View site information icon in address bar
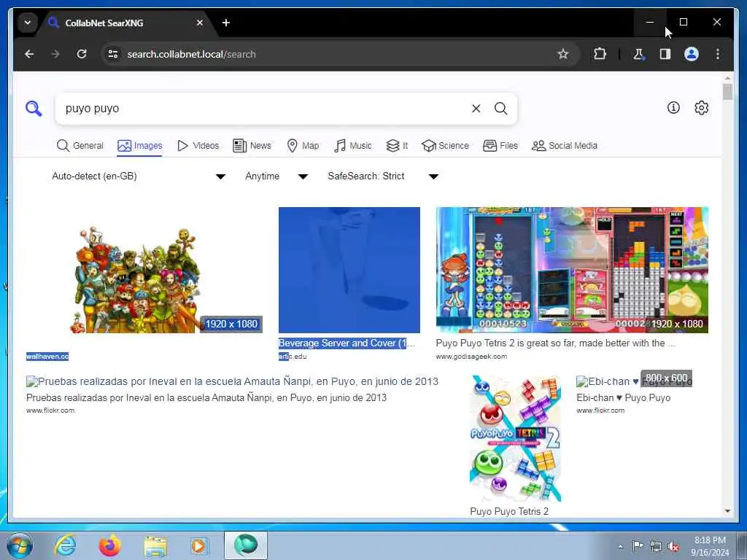 coord(113,54)
